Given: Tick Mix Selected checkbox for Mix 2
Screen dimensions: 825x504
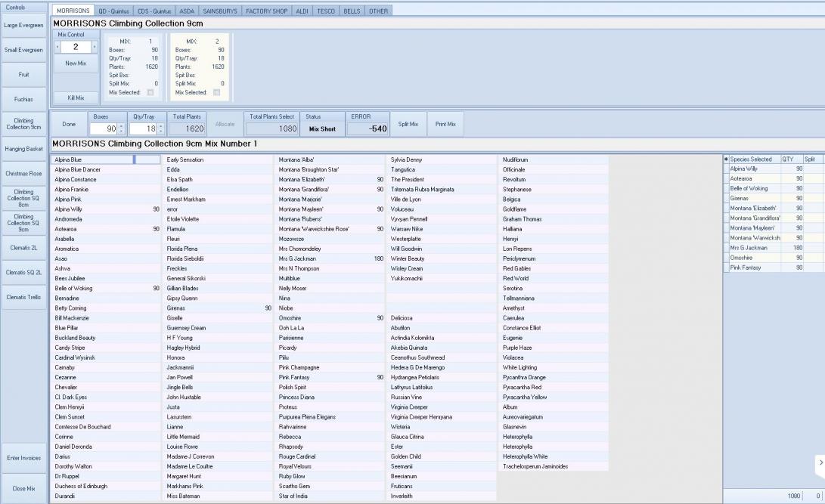Looking at the screenshot, I should [217, 92].
